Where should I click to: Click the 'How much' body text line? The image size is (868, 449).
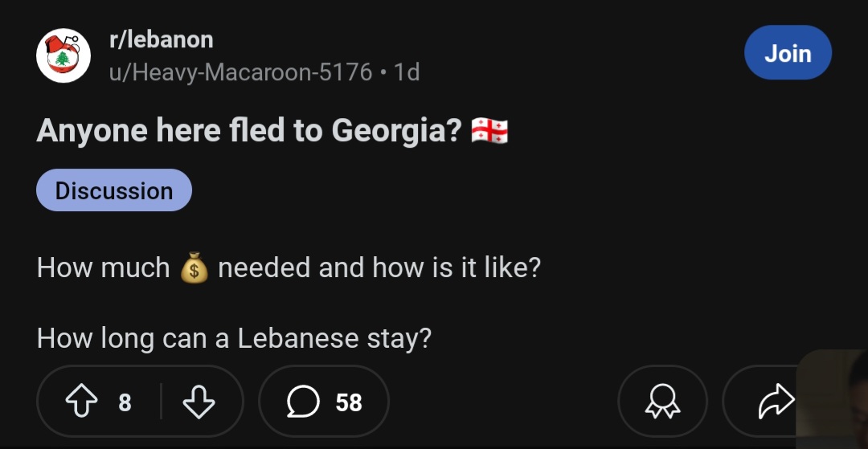click(x=103, y=267)
